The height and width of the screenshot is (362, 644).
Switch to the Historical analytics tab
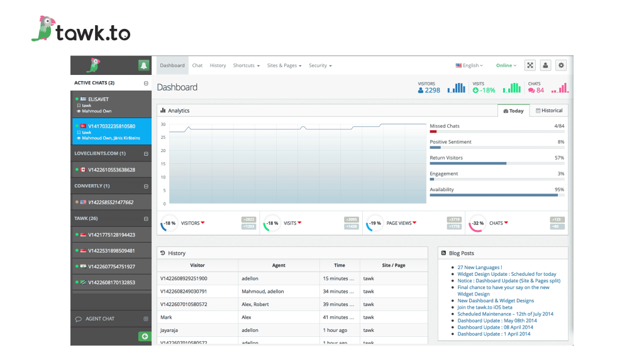[x=548, y=111]
